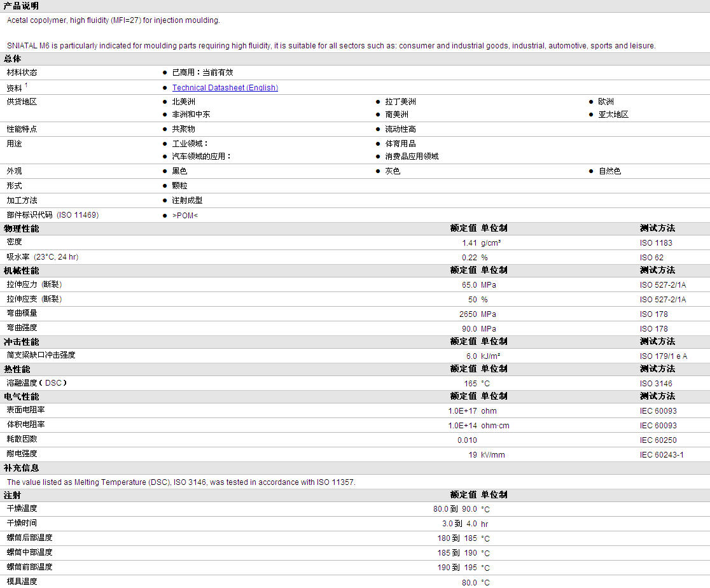The image size is (710, 588).
Task: Select the 已商用：当前有效 status text
Action: coord(202,73)
